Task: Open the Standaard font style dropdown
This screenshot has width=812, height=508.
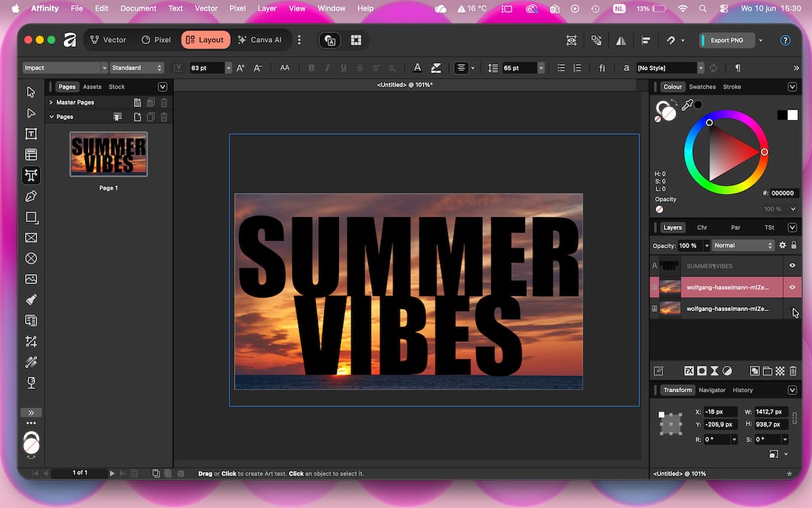Action: coord(137,68)
